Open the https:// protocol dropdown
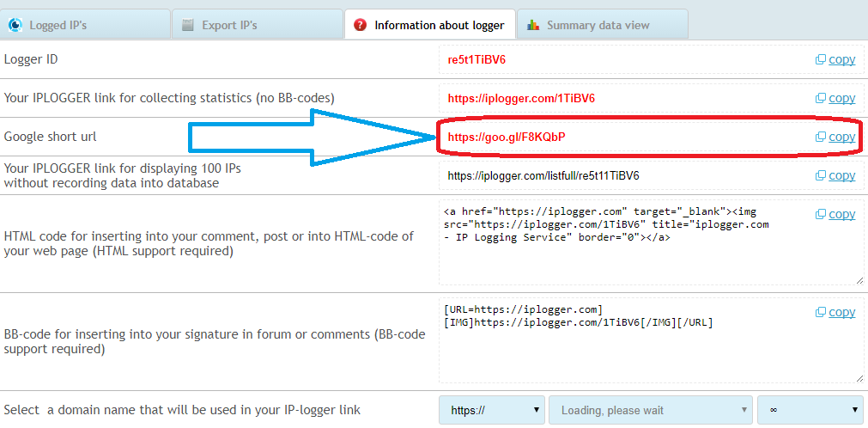The height and width of the screenshot is (428, 868). [492, 410]
